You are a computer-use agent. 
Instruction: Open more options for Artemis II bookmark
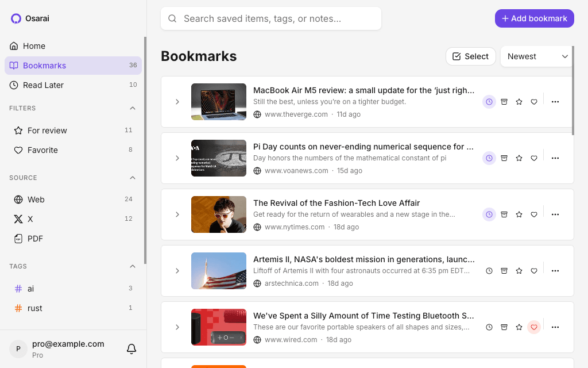[555, 271]
